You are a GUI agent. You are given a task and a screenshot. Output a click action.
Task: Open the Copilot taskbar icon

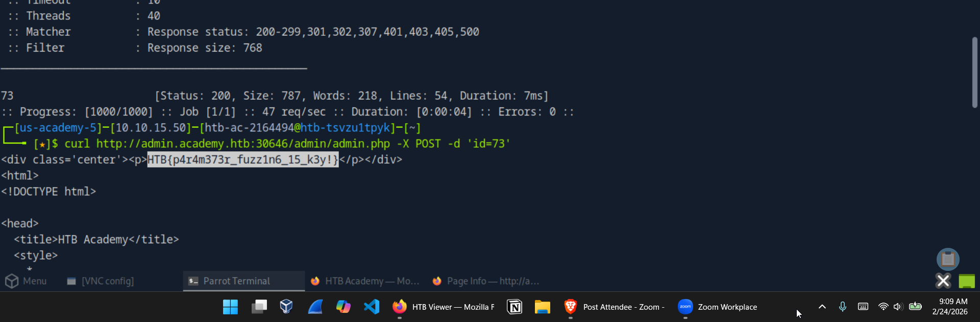tap(343, 307)
